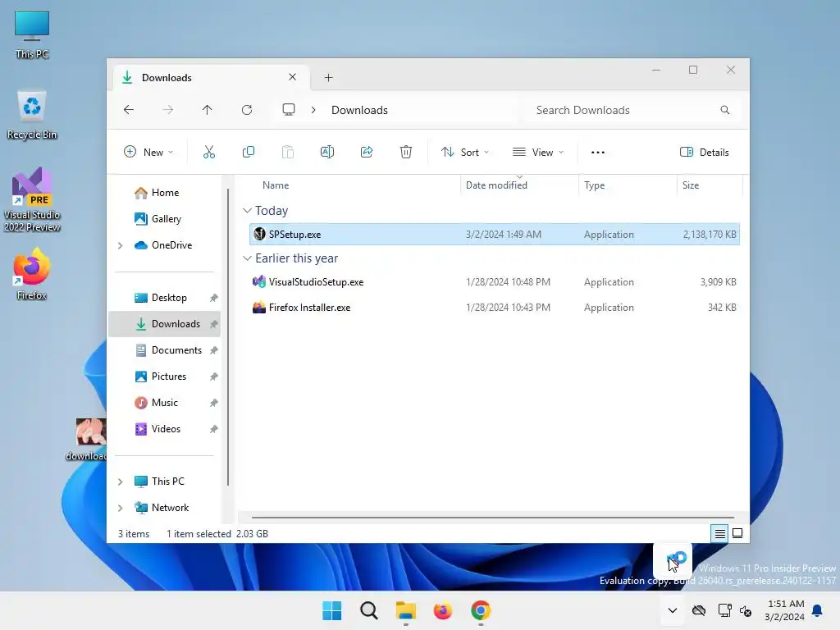Collapse the Earlier this year group
Viewport: 840px width, 630px height.
[x=247, y=258]
